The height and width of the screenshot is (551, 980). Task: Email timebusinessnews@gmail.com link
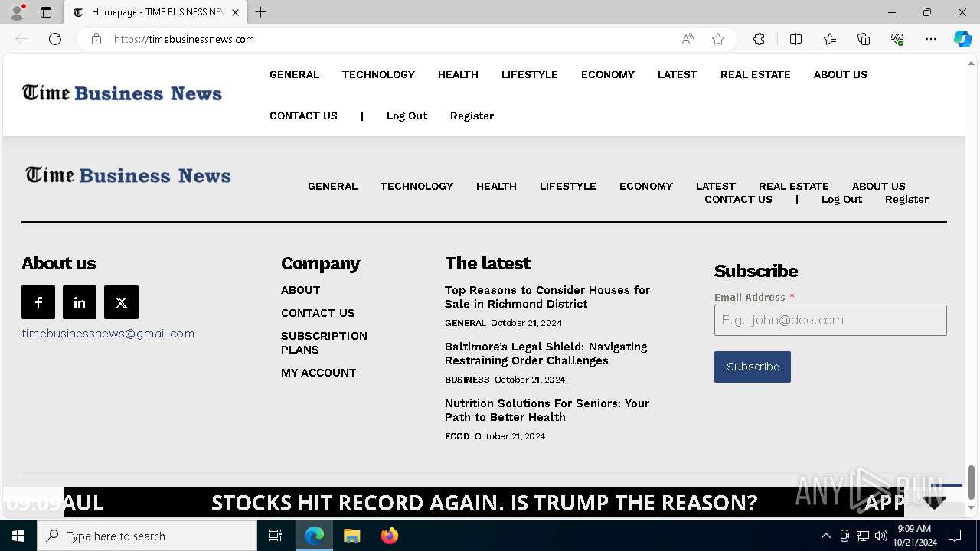pos(108,334)
